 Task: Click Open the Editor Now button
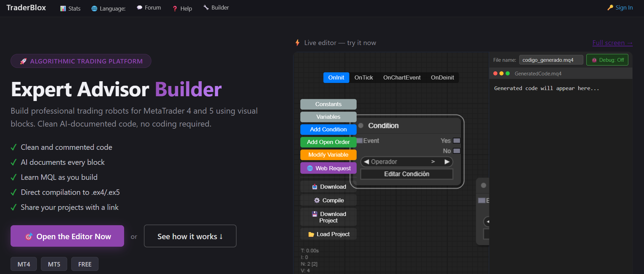(x=67, y=236)
